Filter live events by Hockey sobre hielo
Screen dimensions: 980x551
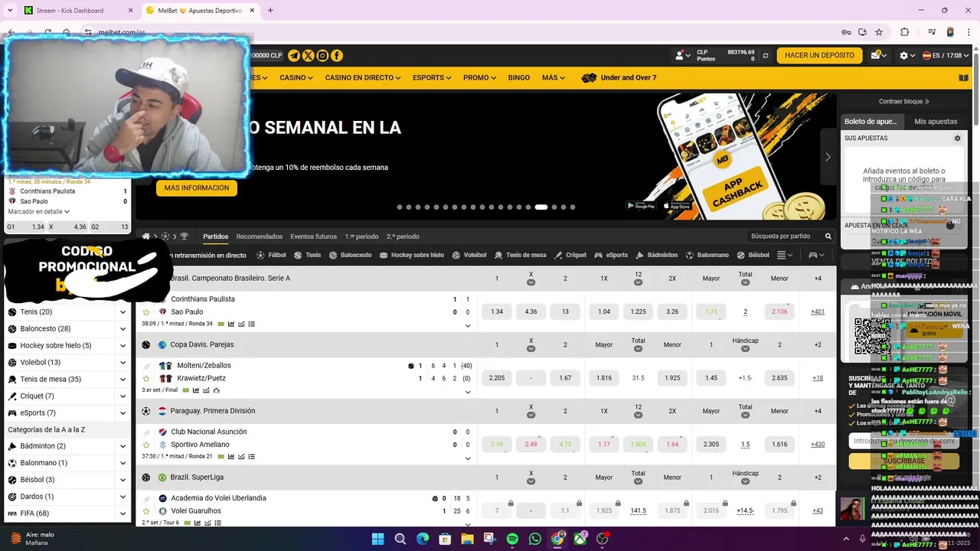coord(412,255)
